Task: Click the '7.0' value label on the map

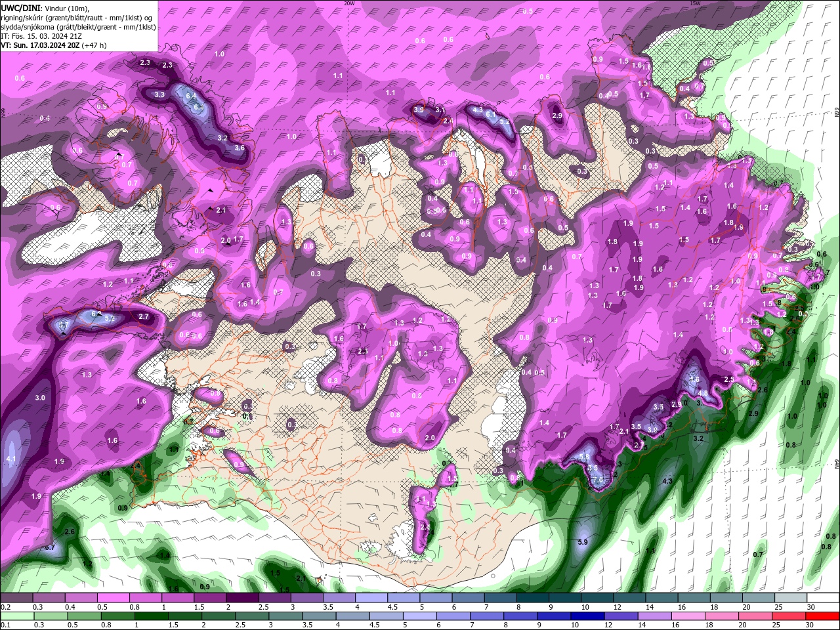Action: tap(598, 480)
